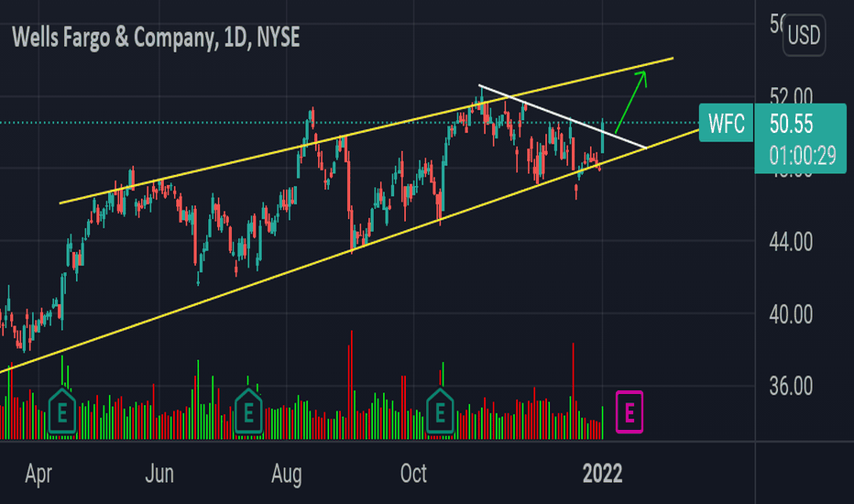Open the magenta upcoming earnings E marker

(x=630, y=412)
